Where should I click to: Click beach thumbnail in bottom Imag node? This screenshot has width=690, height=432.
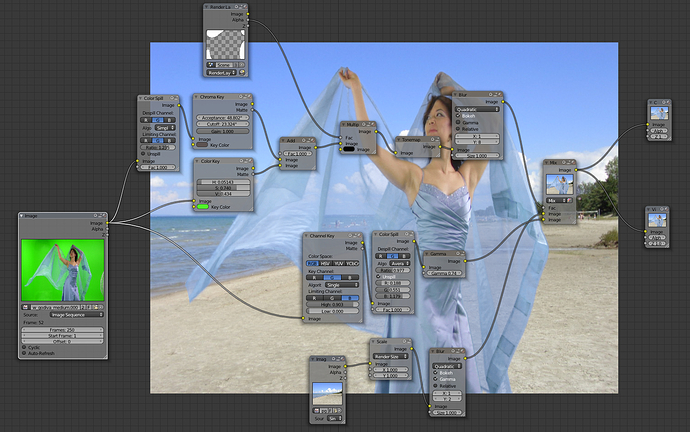(327, 394)
